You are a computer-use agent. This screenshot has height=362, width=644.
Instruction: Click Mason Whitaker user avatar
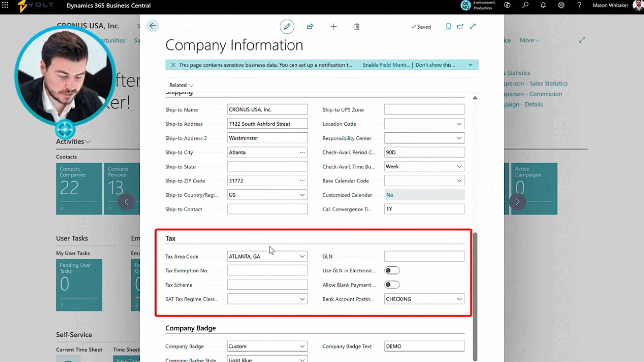(x=638, y=5)
